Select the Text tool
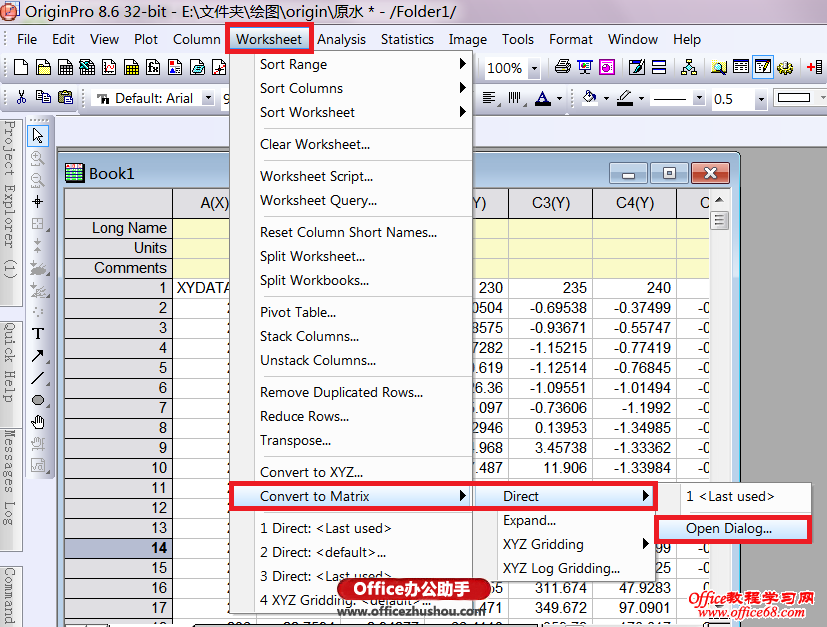The image size is (827, 627). coord(38,333)
